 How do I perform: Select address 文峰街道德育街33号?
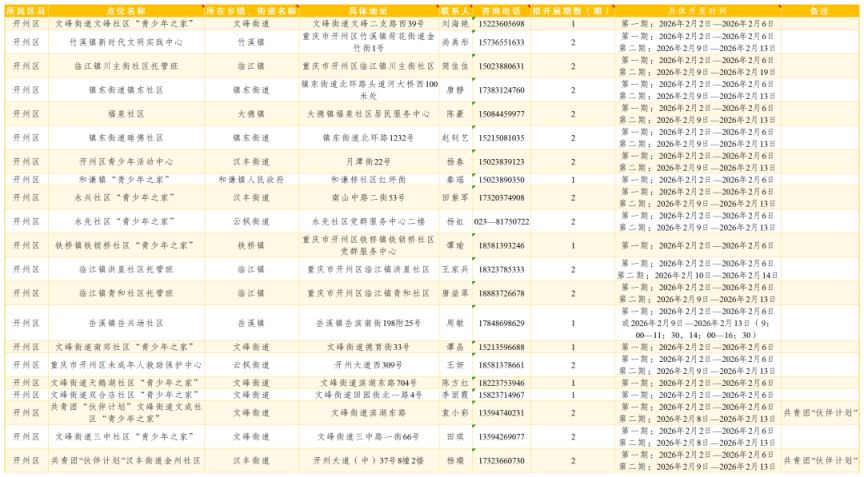point(369,347)
